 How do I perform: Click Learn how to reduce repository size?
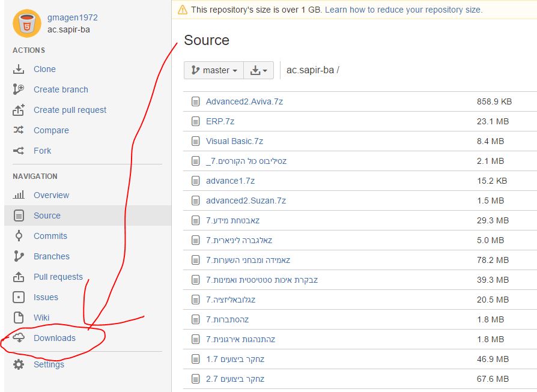(x=403, y=10)
